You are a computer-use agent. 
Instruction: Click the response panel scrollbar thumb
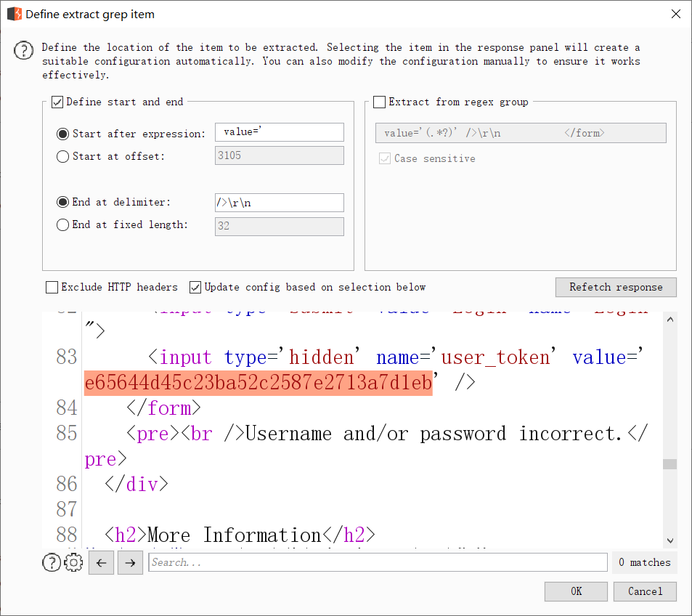click(x=670, y=464)
